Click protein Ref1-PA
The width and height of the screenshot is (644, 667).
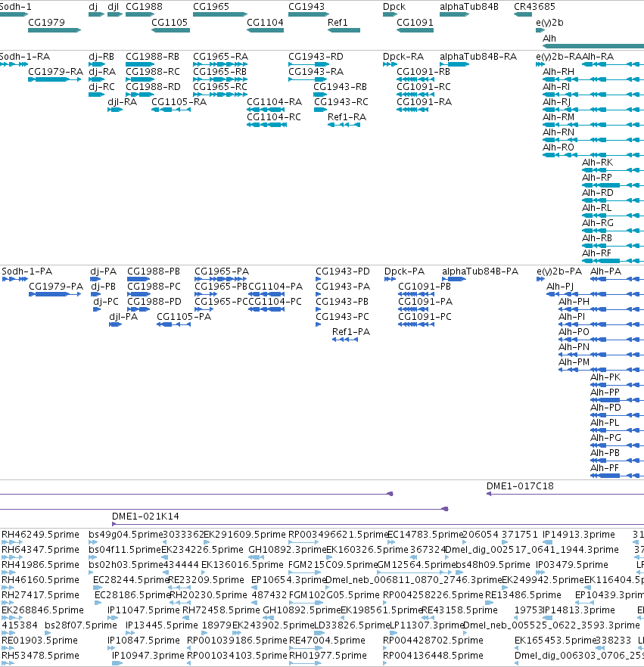345,340
